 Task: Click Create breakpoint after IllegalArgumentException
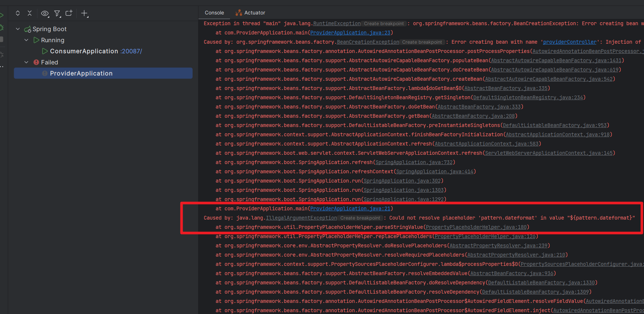coord(360,218)
